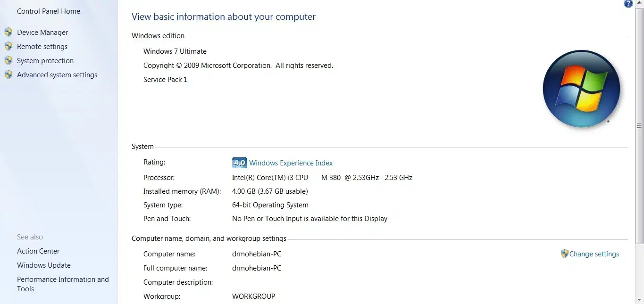The image size is (644, 304).
Task: Click the scrollbar down arrow
Action: pyautogui.click(x=639, y=300)
